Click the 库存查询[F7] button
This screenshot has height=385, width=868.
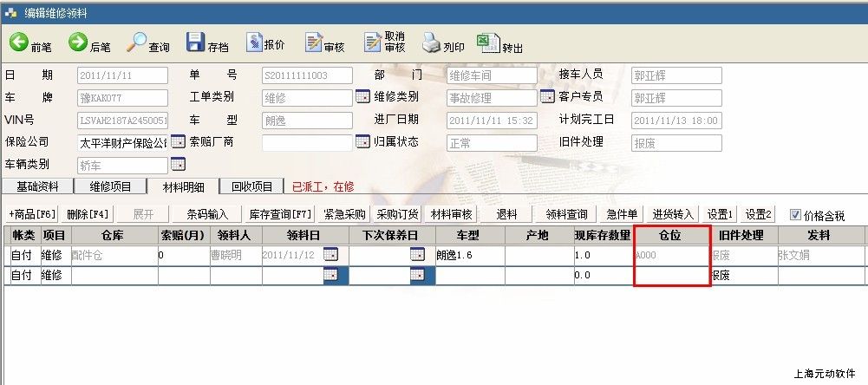tap(280, 214)
